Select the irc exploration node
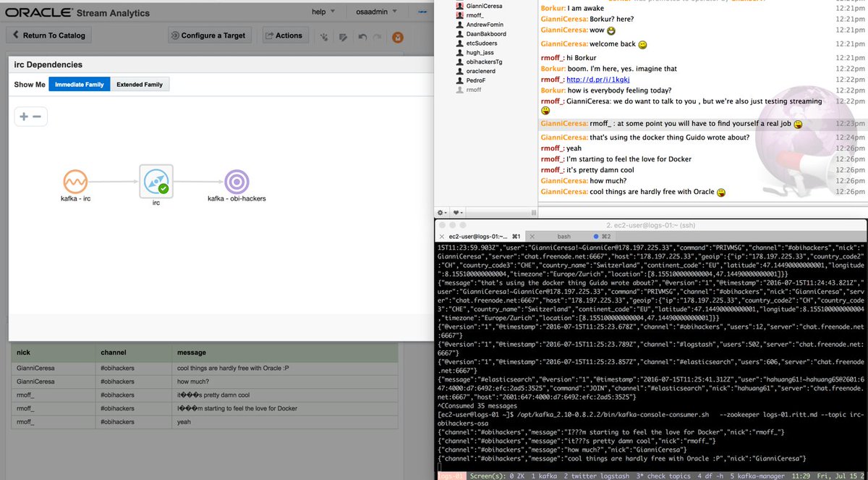868x480 pixels. (x=156, y=181)
